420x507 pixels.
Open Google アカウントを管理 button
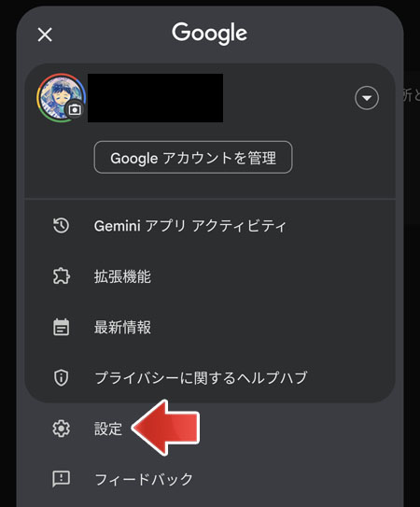193,158
